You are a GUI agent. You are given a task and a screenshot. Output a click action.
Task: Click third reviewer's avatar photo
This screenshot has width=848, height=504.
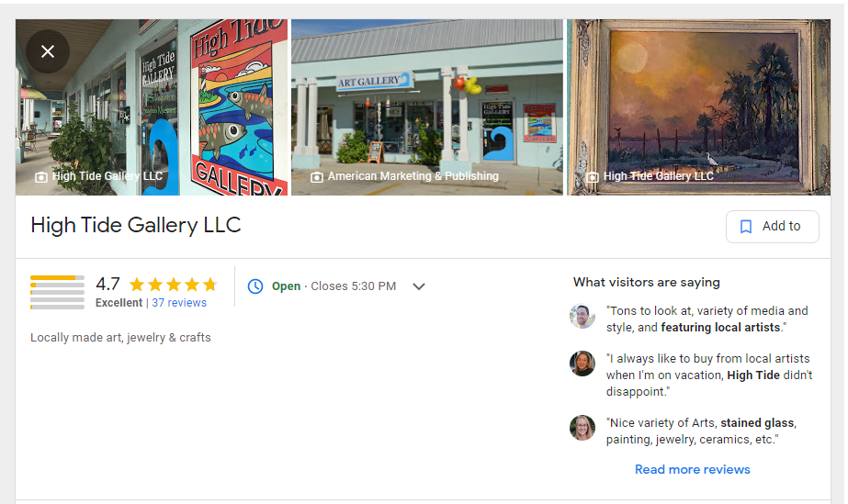click(582, 428)
